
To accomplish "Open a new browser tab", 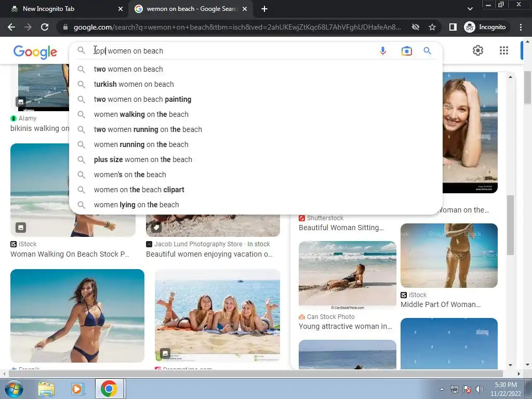I will point(264,9).
